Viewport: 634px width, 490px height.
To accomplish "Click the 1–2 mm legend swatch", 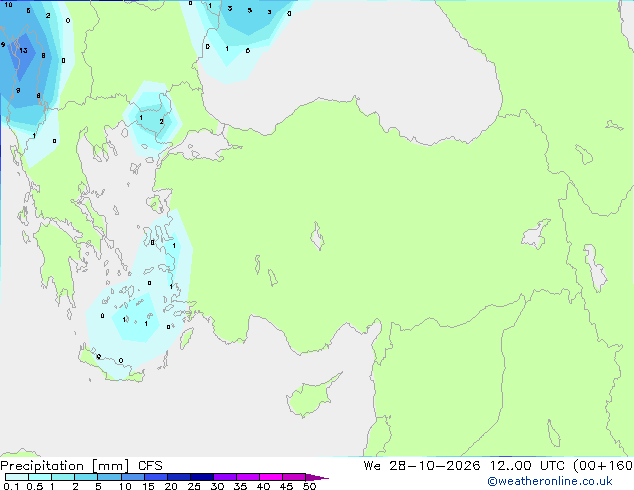I will 63,477.
